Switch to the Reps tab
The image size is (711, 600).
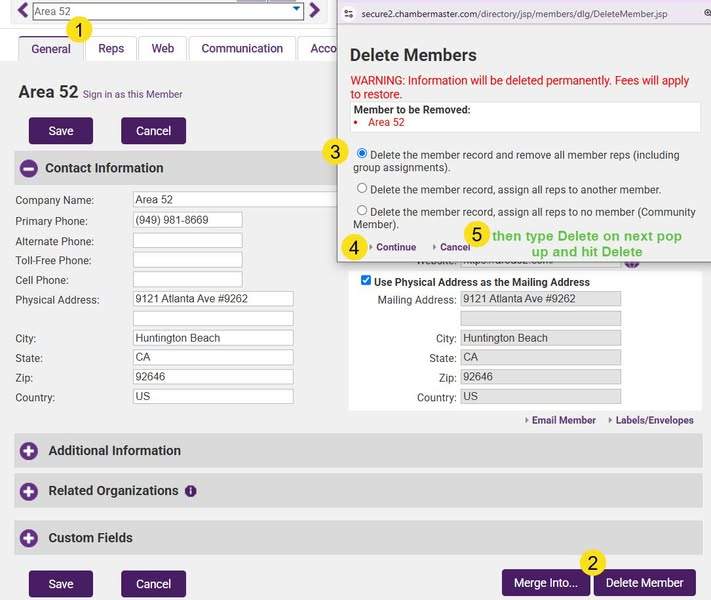click(111, 48)
